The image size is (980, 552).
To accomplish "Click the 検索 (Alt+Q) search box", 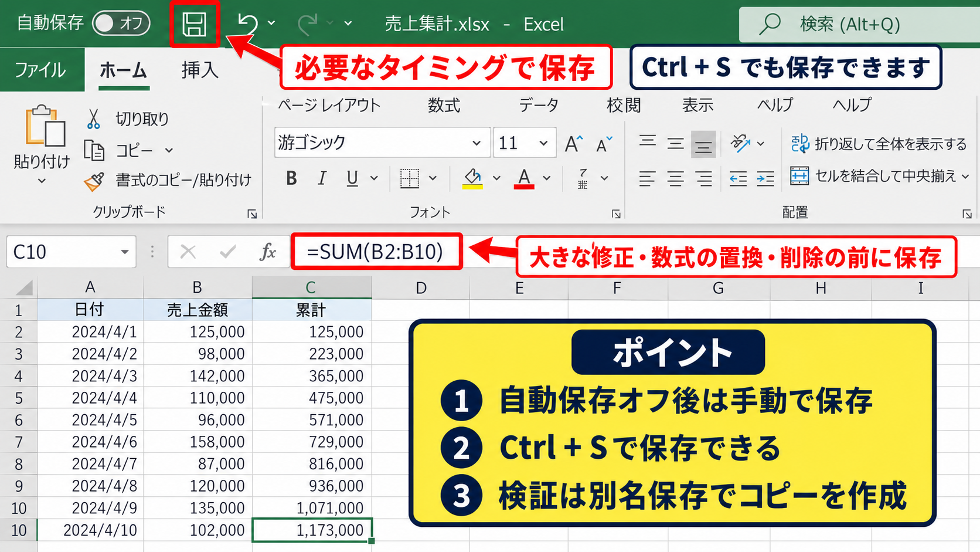I will pos(859,24).
